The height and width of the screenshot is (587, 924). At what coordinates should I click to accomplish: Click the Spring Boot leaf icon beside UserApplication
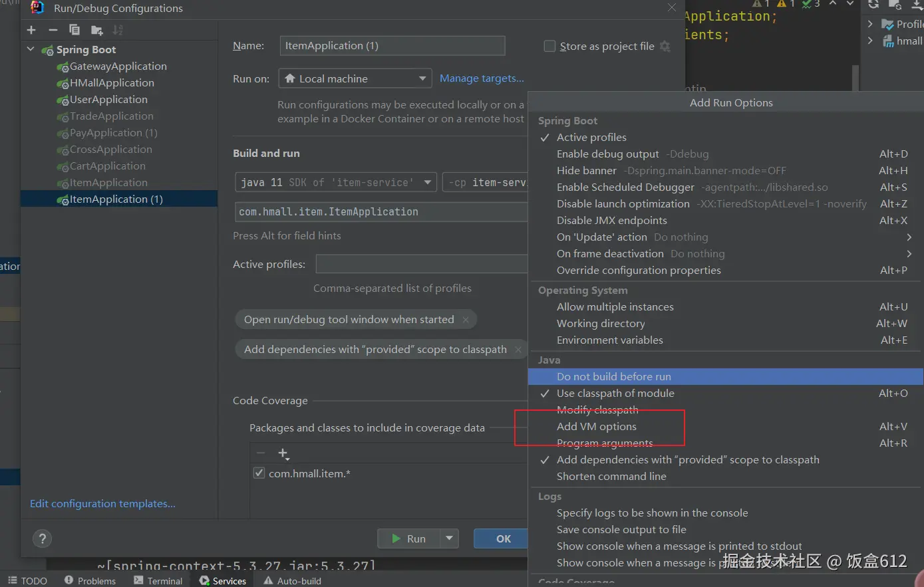click(63, 100)
